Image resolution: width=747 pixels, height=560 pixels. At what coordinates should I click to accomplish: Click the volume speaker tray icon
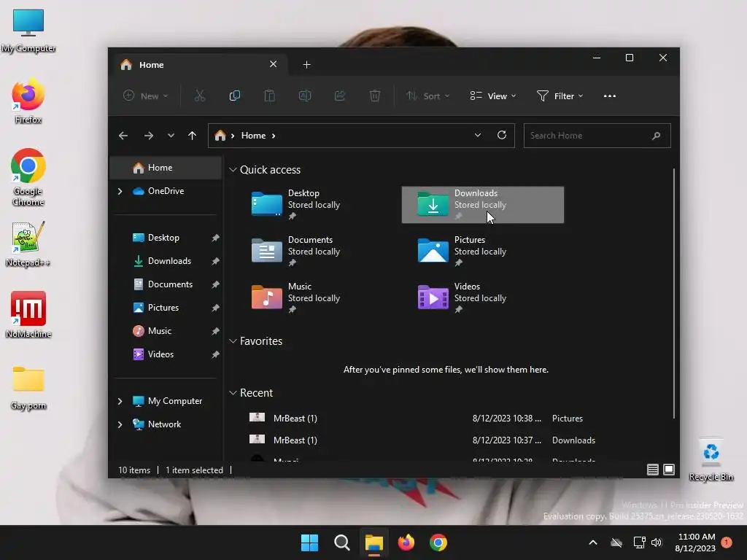(x=657, y=542)
